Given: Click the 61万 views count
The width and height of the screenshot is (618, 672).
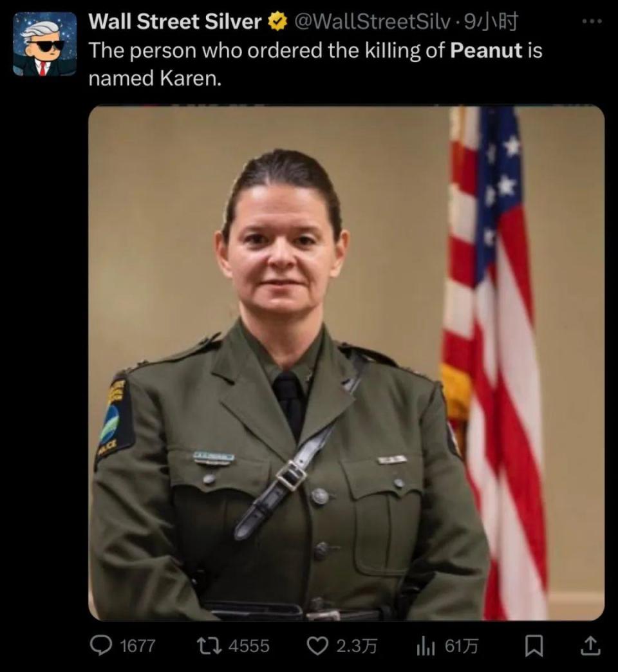Looking at the screenshot, I should [461, 646].
